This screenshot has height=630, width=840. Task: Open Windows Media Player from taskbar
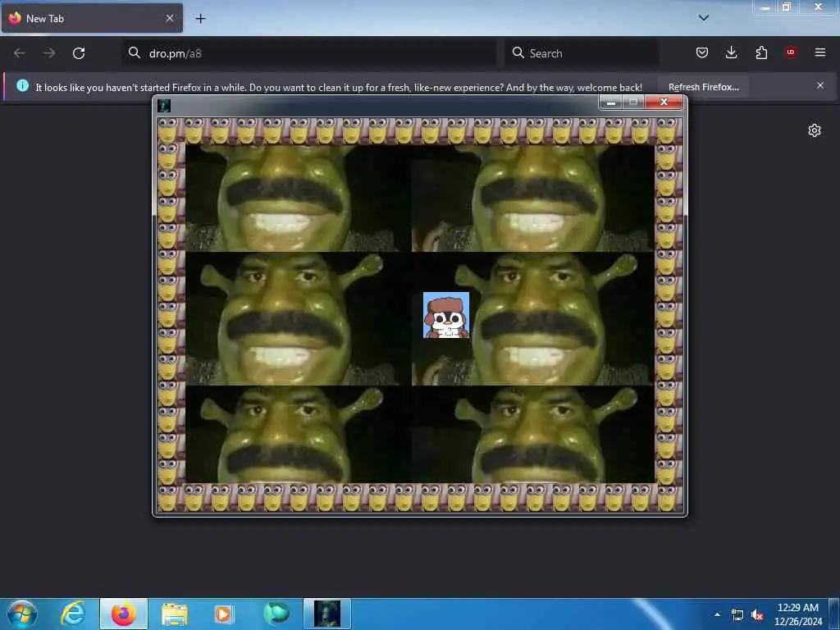223,614
